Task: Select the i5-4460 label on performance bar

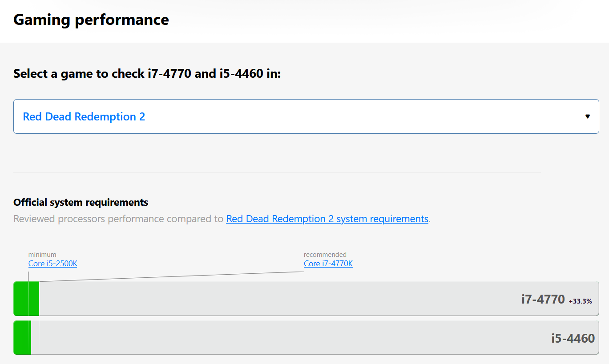Action: 573,338
